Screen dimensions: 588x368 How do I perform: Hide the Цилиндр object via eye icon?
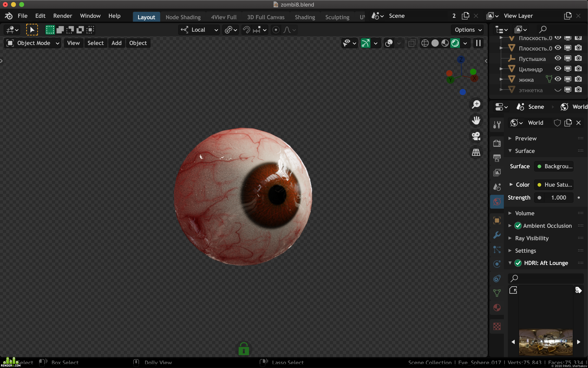pyautogui.click(x=558, y=69)
